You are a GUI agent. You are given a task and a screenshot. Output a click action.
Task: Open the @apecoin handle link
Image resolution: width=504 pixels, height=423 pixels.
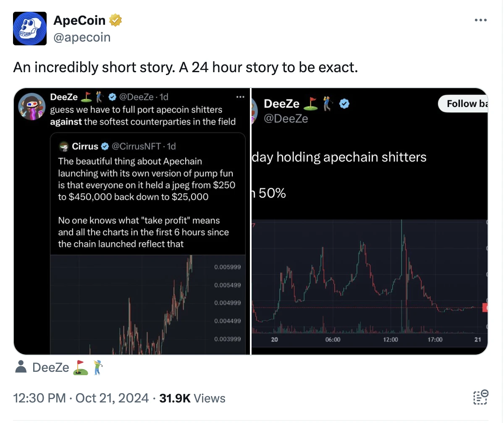(82, 37)
